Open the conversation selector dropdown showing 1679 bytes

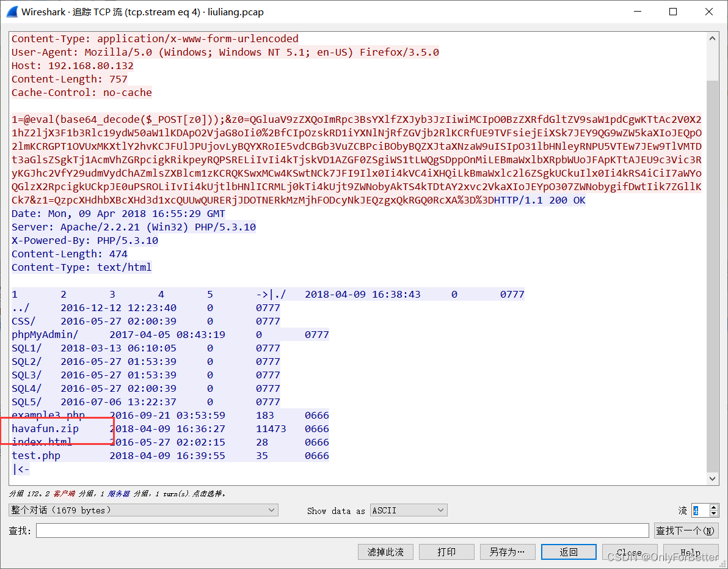(x=144, y=510)
